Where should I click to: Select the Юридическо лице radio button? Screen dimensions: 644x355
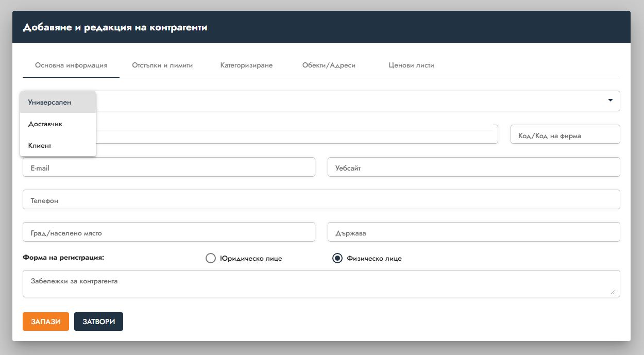point(211,258)
